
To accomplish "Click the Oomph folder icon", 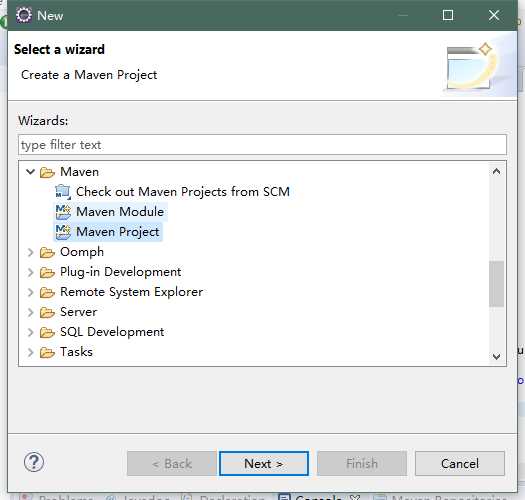I will click(47, 253).
